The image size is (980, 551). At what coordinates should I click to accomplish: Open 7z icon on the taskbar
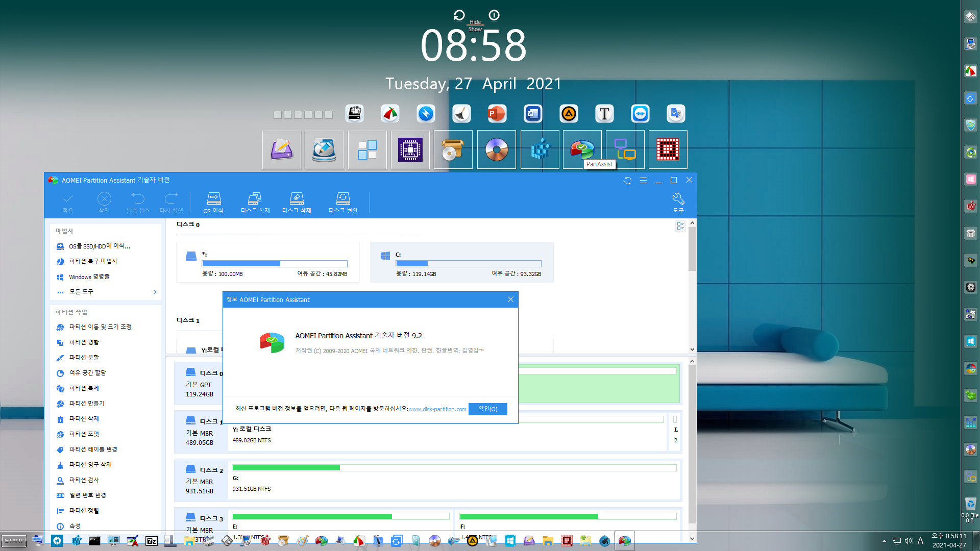point(152,541)
